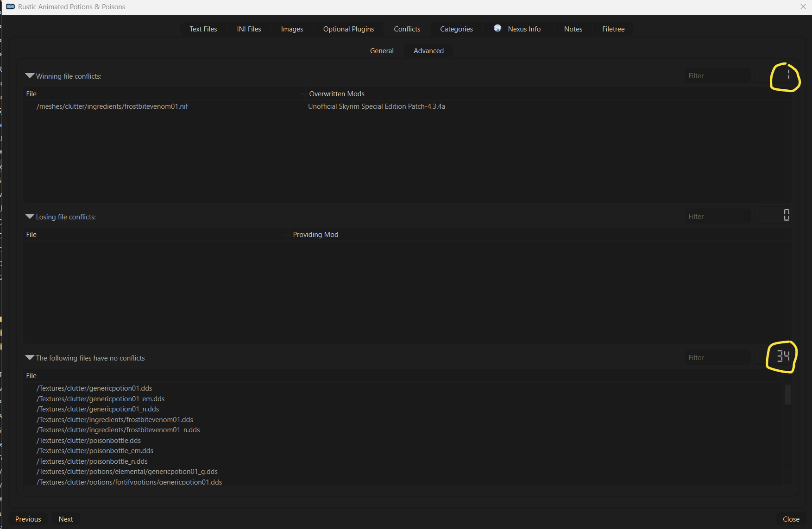Select the frostbitevenom01.nif winning conflict row
This screenshot has width=812, height=529.
[113, 106]
